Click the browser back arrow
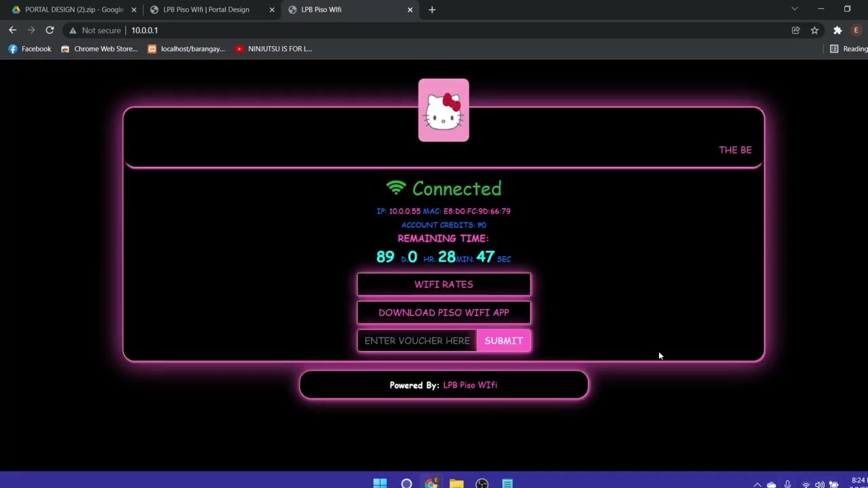This screenshot has height=488, width=868. [12, 30]
